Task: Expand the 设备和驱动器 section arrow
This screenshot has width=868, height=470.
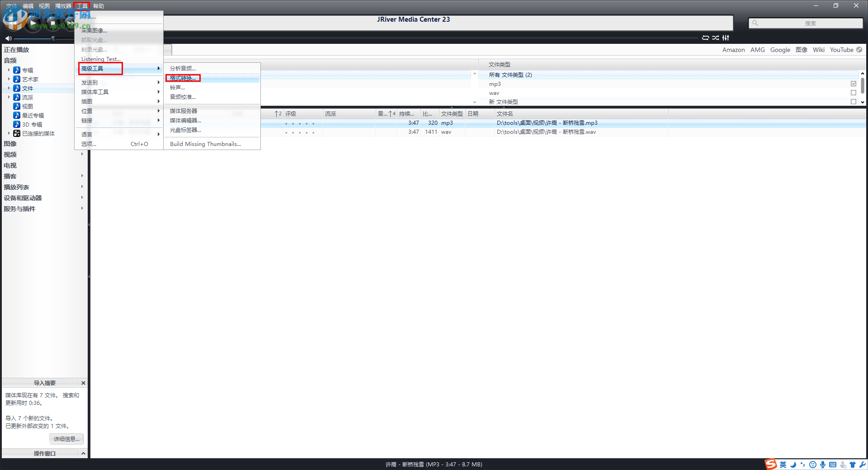Action: (x=82, y=197)
